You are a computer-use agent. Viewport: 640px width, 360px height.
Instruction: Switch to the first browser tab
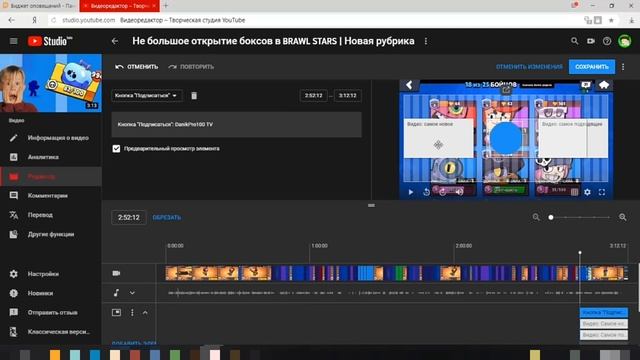tap(39, 6)
